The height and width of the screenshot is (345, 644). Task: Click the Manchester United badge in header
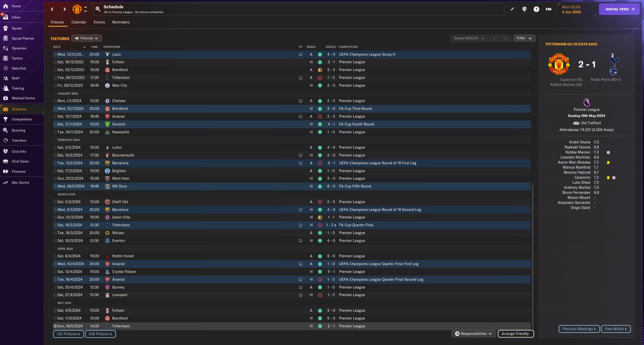[x=77, y=9]
